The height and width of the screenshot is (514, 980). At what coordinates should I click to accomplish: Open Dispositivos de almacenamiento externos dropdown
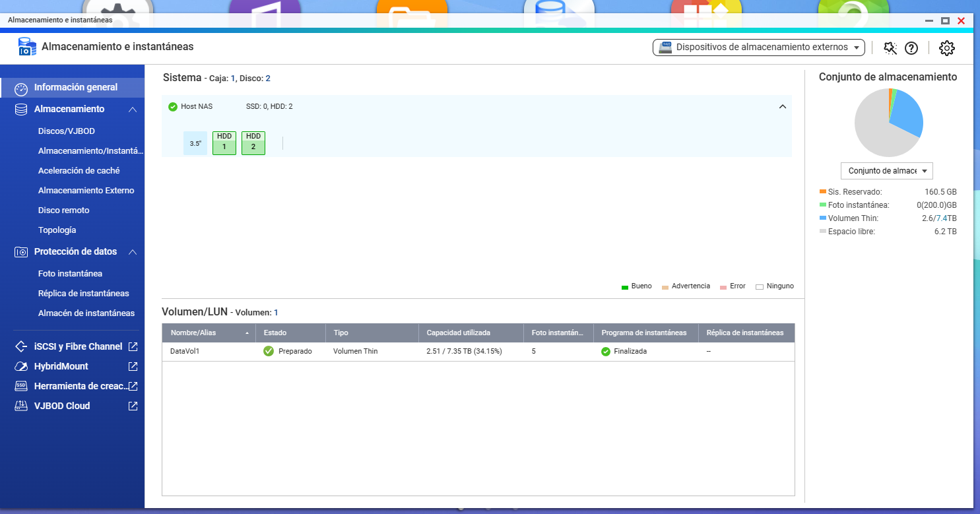coord(758,48)
